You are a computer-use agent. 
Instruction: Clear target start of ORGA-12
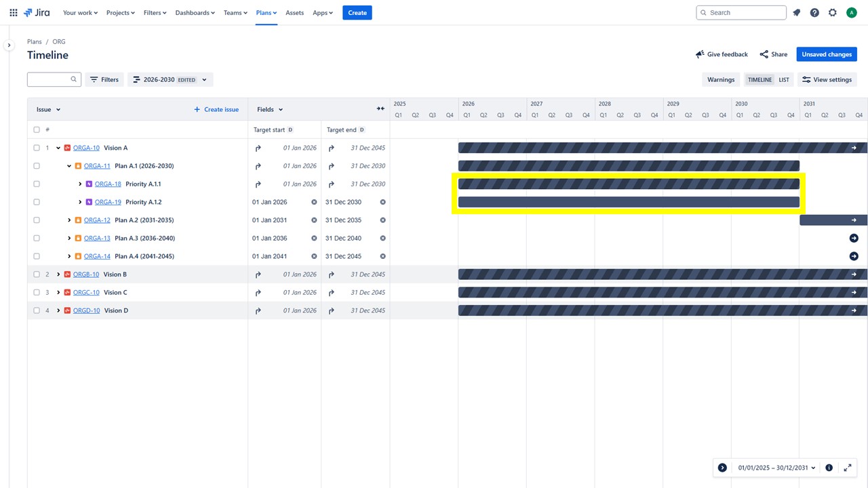[314, 220]
